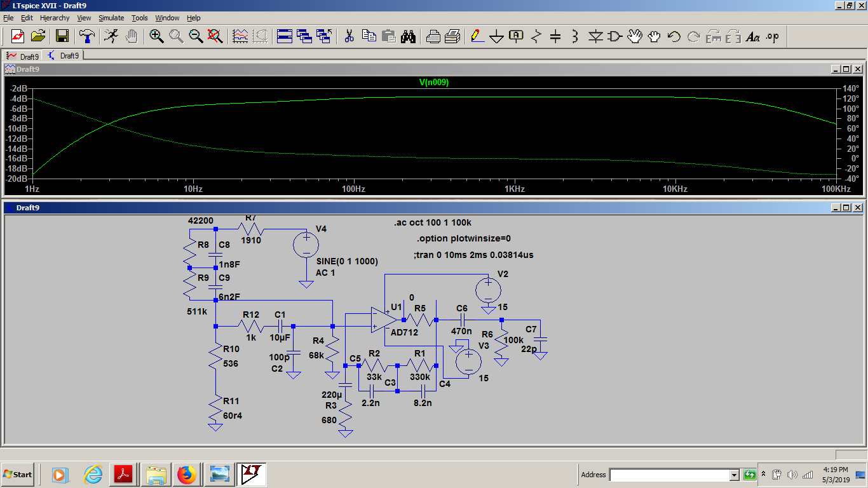Click the .option plotwinsize=0 directive

click(464, 239)
